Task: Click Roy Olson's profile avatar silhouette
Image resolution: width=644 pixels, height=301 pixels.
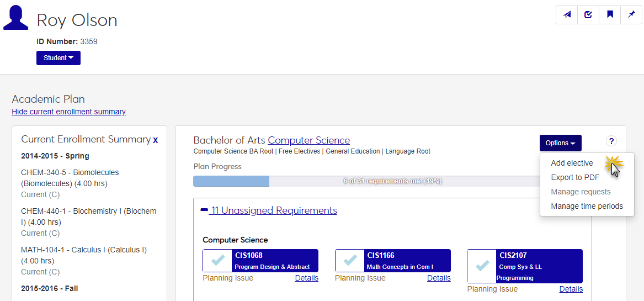Action: [16, 18]
